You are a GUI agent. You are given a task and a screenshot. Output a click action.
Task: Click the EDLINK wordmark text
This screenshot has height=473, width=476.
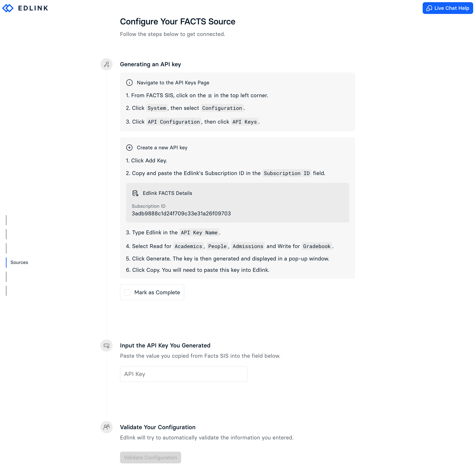(x=33, y=8)
